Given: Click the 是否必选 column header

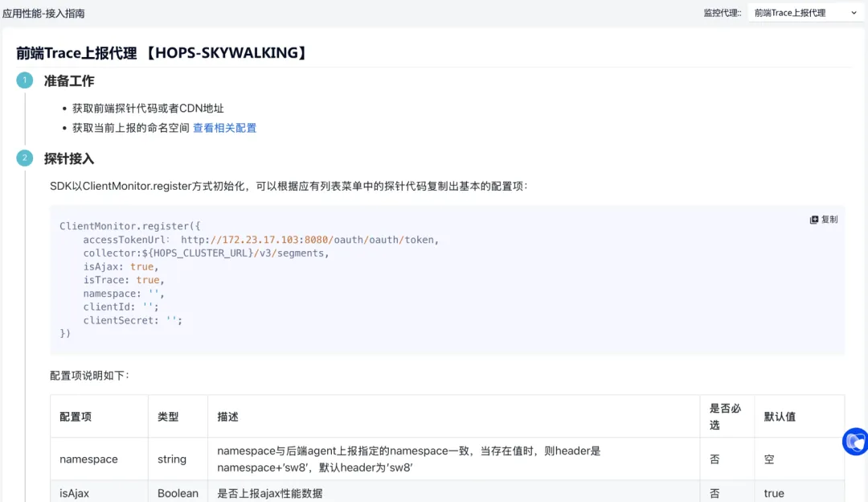Looking at the screenshot, I should point(725,417).
